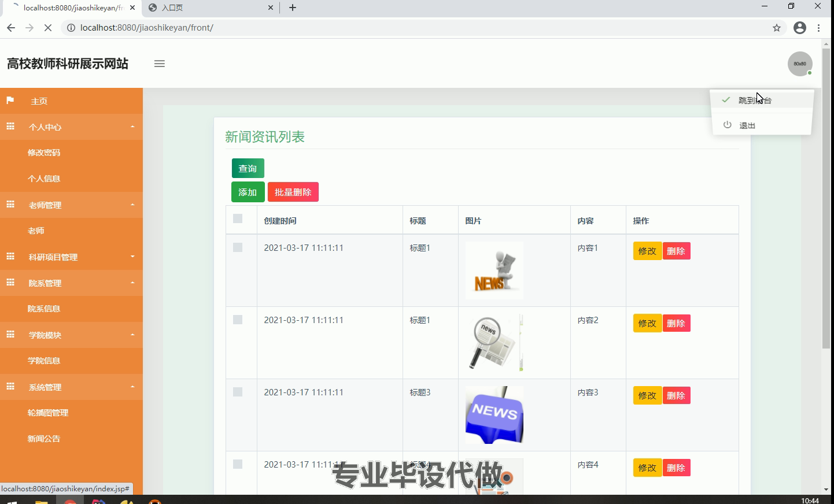Go back with browser back arrow
Screen dimensions: 834x504
[11, 28]
